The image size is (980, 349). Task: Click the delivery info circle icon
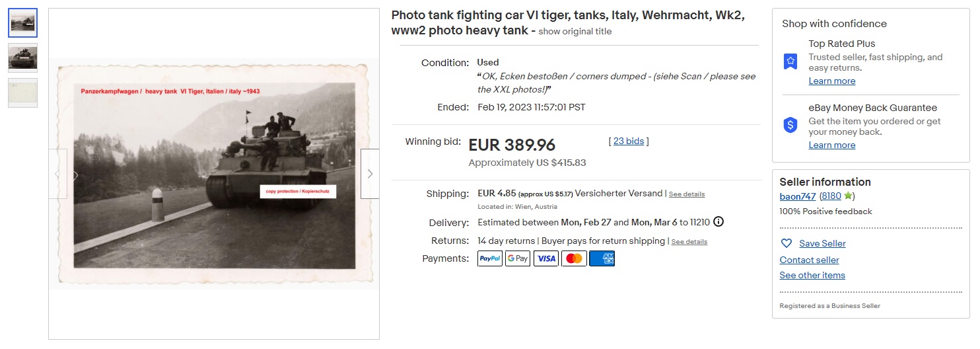(x=718, y=221)
